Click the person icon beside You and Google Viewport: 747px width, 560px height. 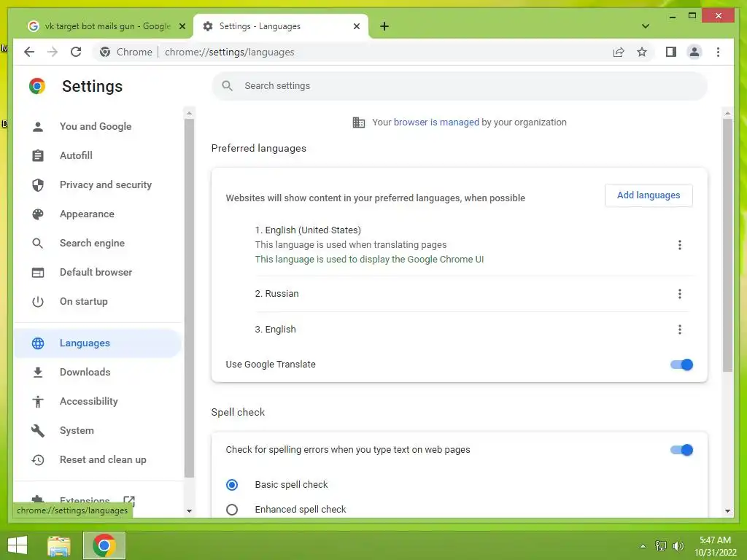click(x=38, y=126)
